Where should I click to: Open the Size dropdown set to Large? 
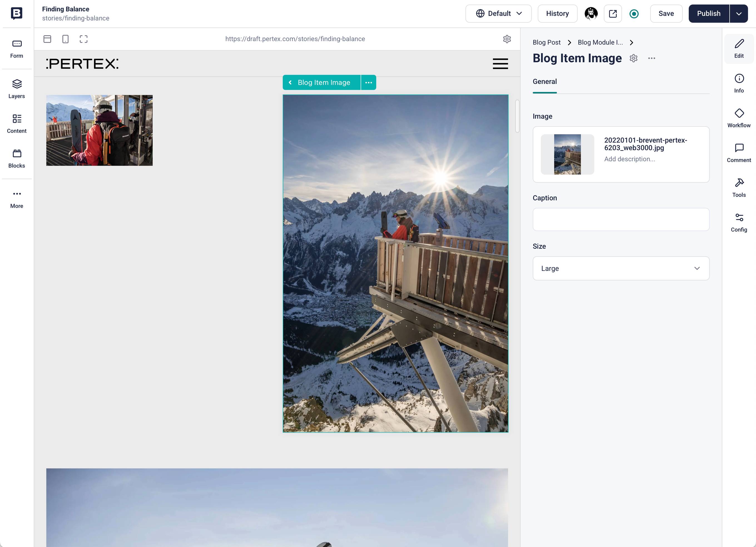[621, 268]
